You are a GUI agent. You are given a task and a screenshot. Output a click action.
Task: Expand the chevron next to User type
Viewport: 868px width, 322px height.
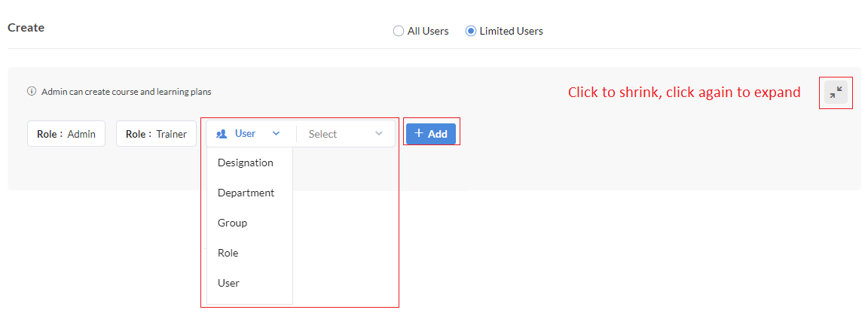coord(277,134)
